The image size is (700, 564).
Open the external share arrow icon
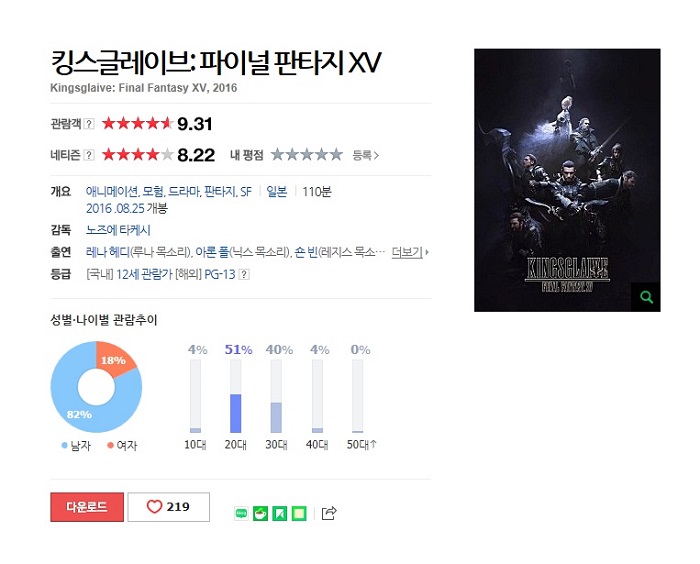[329, 513]
